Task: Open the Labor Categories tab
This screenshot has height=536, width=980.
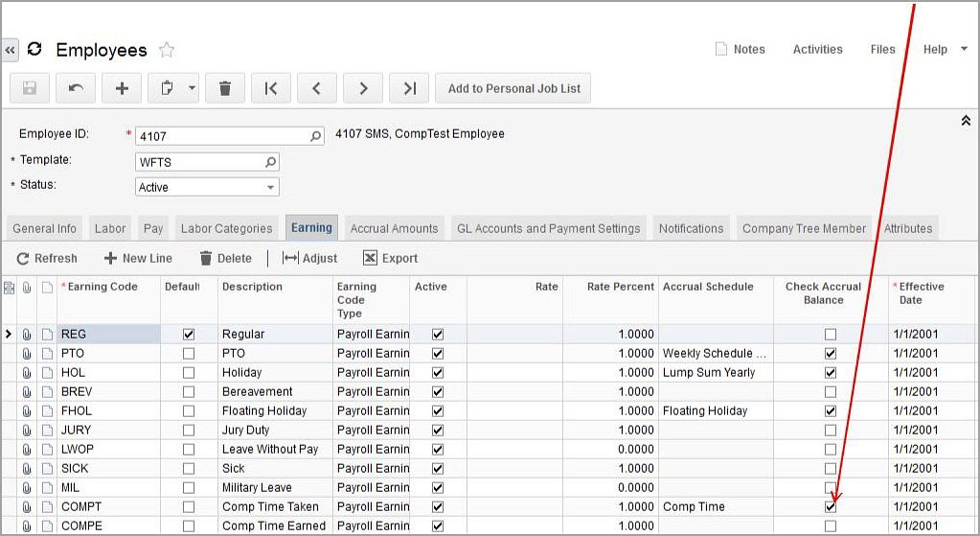Action: (226, 228)
